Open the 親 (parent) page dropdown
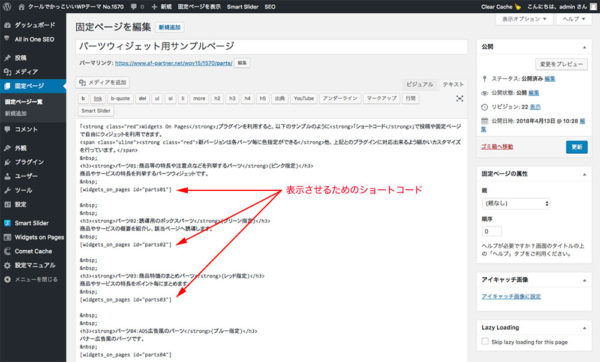The height and width of the screenshot is (362, 600). click(x=516, y=203)
